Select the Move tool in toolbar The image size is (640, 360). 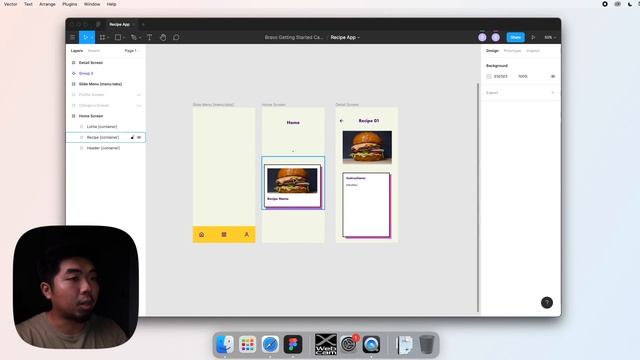click(85, 37)
